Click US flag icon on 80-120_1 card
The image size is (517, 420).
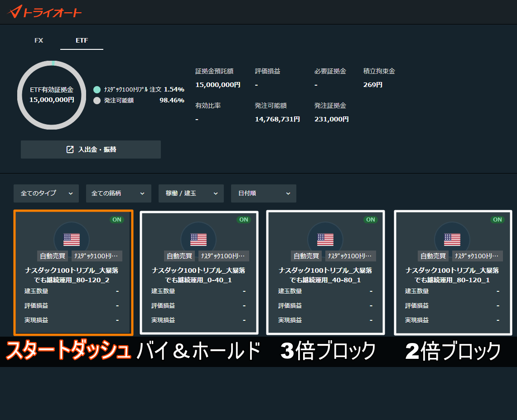(x=452, y=239)
